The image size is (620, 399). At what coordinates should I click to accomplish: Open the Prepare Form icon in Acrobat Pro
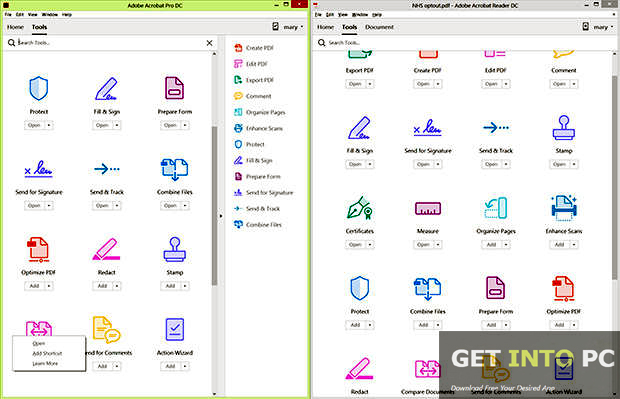click(x=174, y=88)
